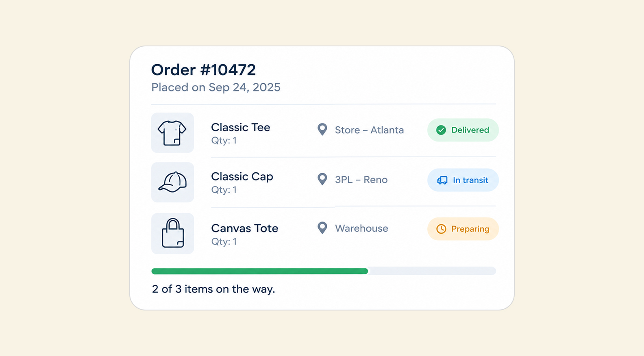
Task: Open the Canvas Tote item name
Action: click(244, 228)
